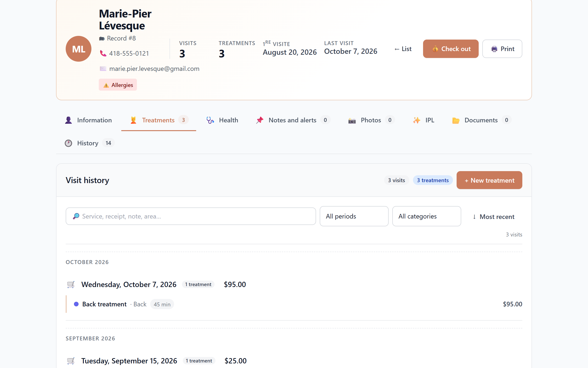The width and height of the screenshot is (588, 368).
Task: Click the ML avatar circle
Action: (79, 49)
